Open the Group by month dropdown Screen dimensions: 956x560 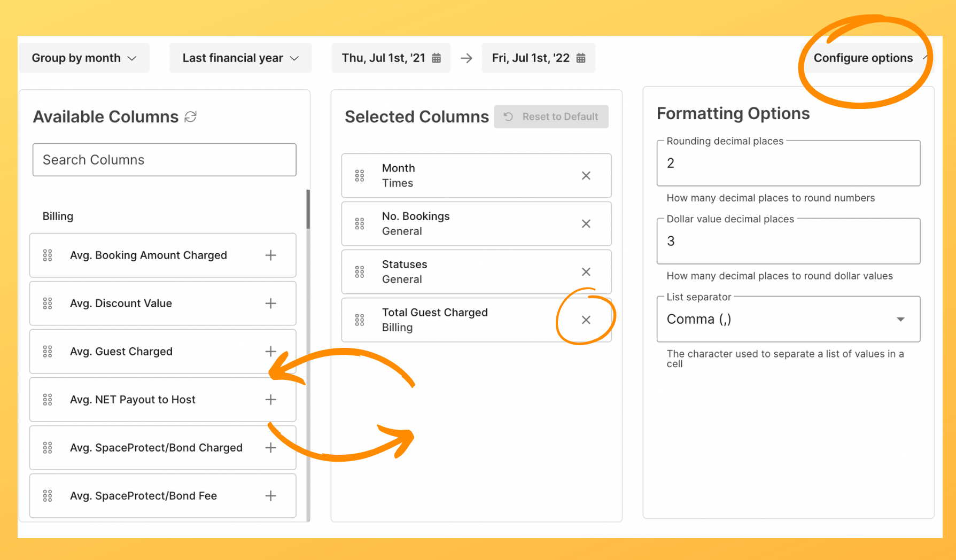pos(84,58)
